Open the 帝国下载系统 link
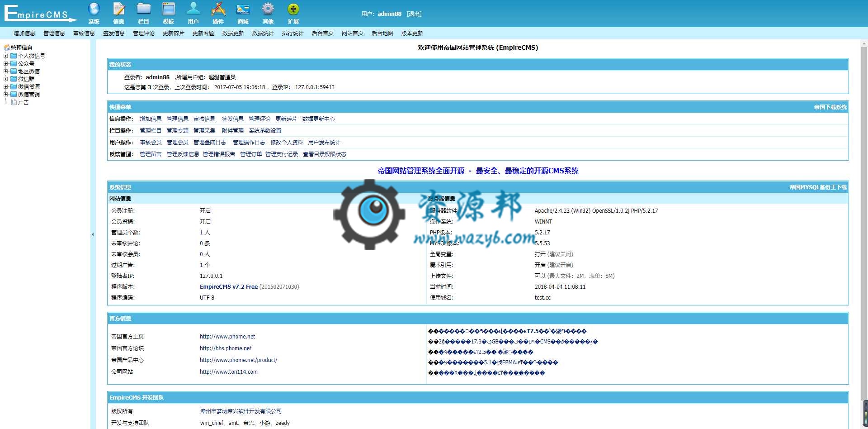The width and height of the screenshot is (868, 429). click(830, 107)
